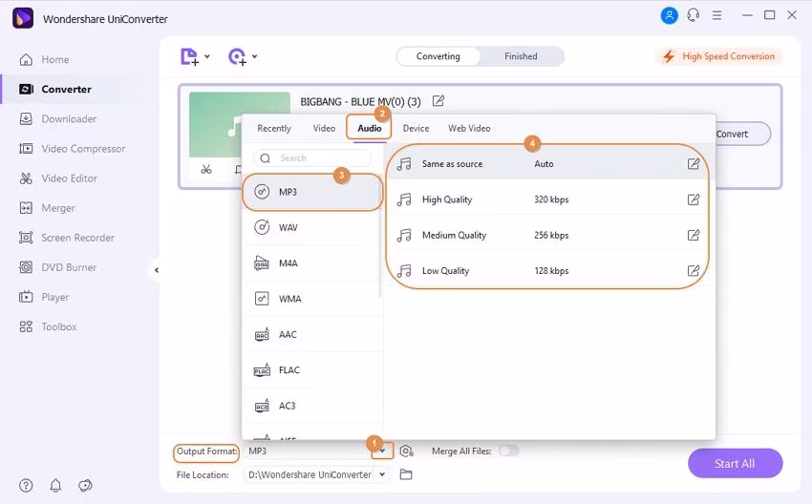Expand the Load DVD dropdown arrow
The image size is (812, 504).
[255, 56]
